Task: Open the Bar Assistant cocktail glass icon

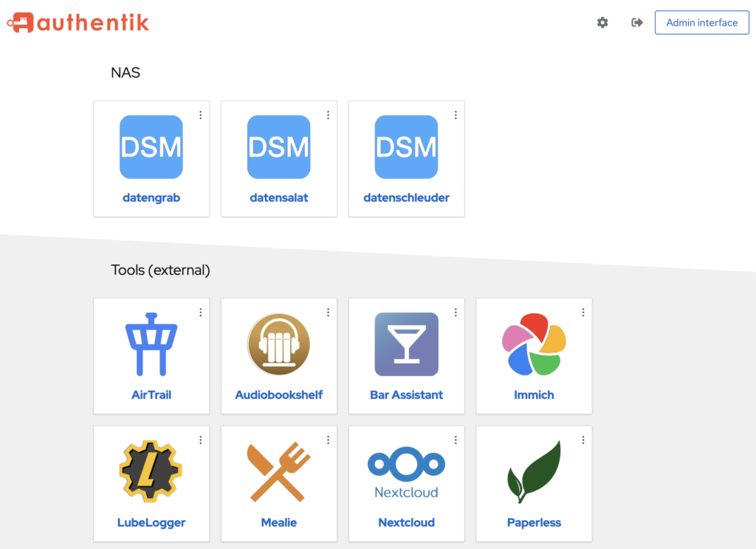Action: click(407, 344)
